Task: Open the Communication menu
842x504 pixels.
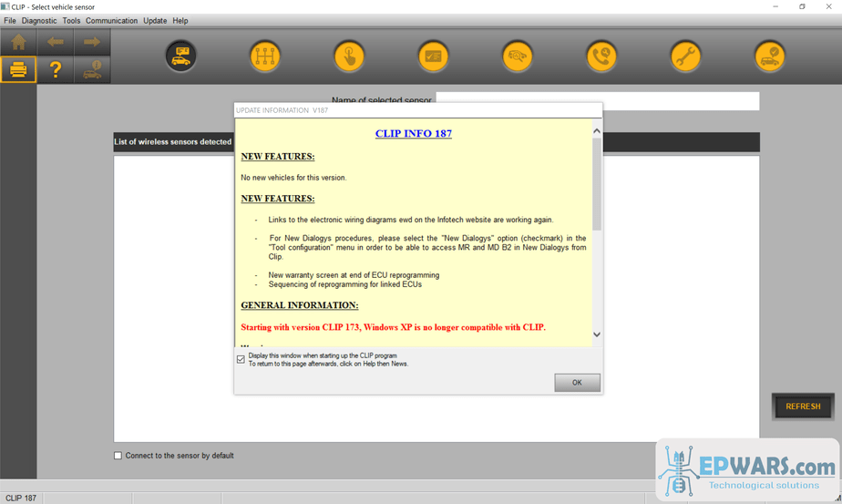Action: [x=112, y=20]
